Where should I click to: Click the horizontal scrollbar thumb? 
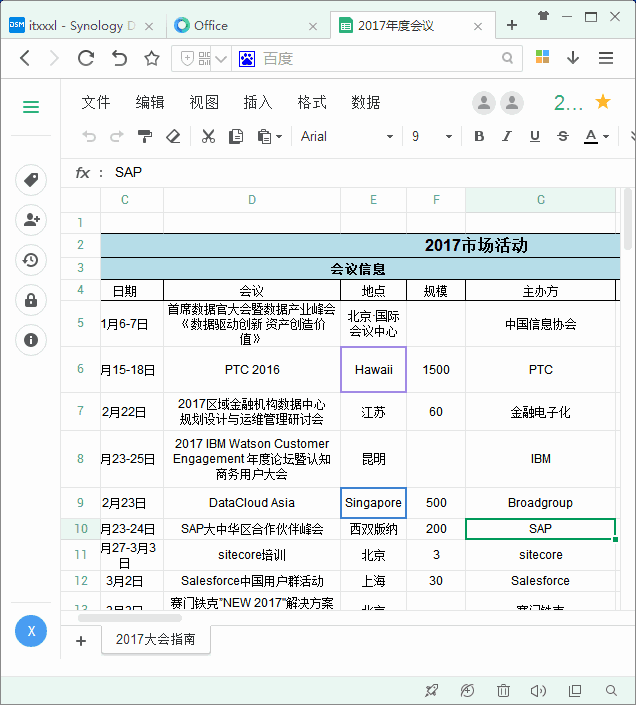130,618
